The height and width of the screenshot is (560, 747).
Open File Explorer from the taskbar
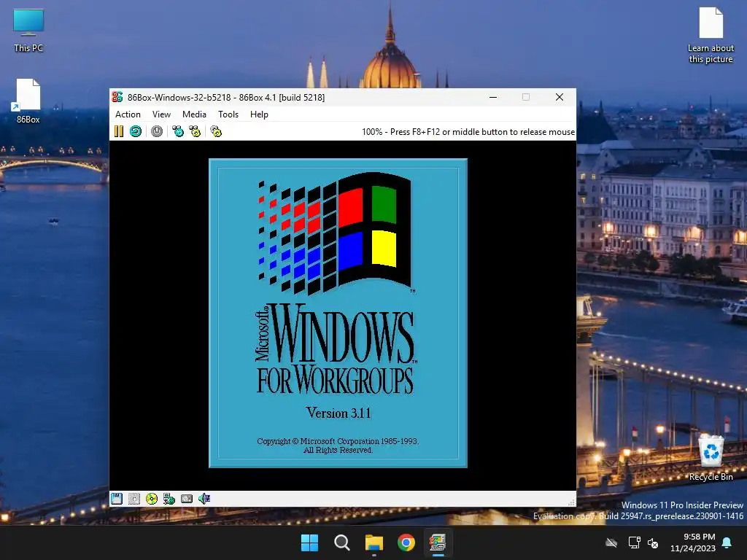pyautogui.click(x=374, y=542)
